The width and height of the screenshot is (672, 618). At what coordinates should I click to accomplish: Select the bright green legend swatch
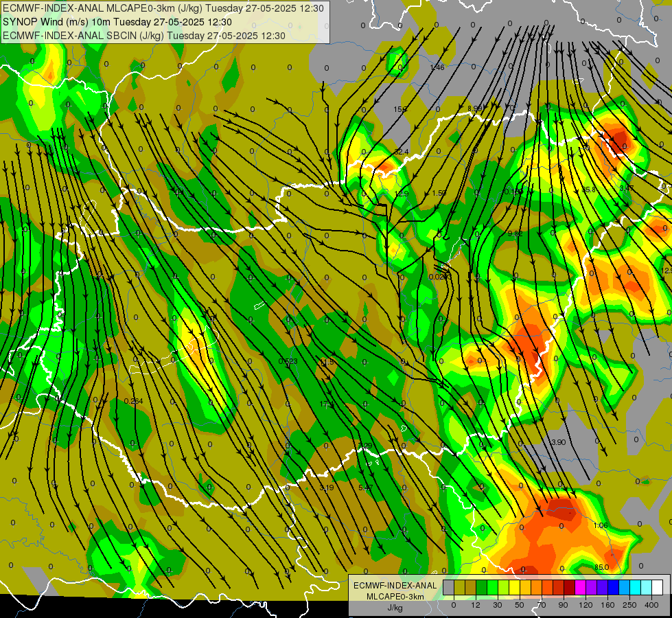tap(492, 587)
